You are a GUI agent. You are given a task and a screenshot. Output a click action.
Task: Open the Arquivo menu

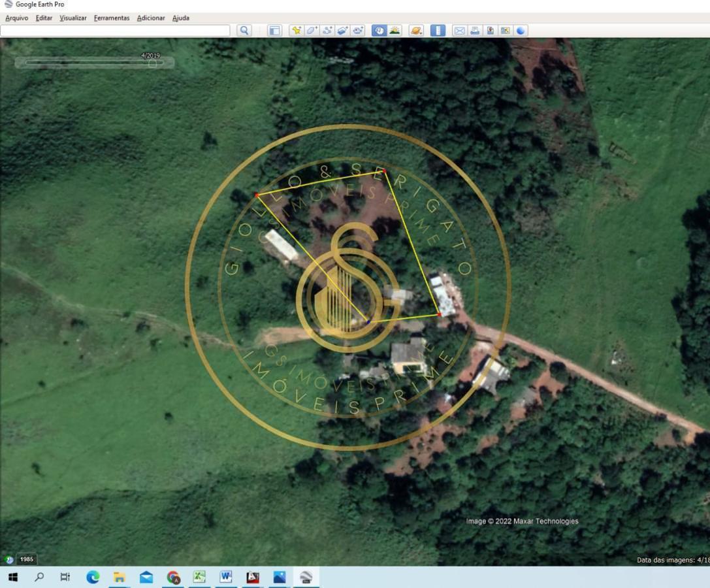(17, 18)
